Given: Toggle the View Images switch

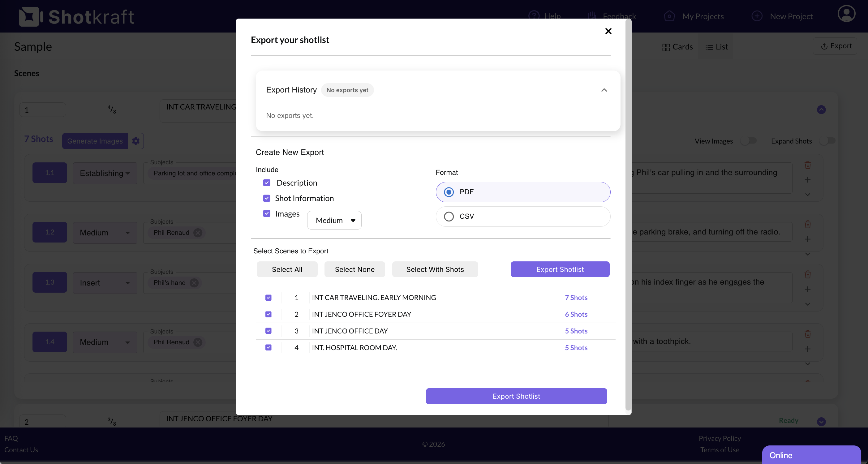Looking at the screenshot, I should tap(748, 141).
